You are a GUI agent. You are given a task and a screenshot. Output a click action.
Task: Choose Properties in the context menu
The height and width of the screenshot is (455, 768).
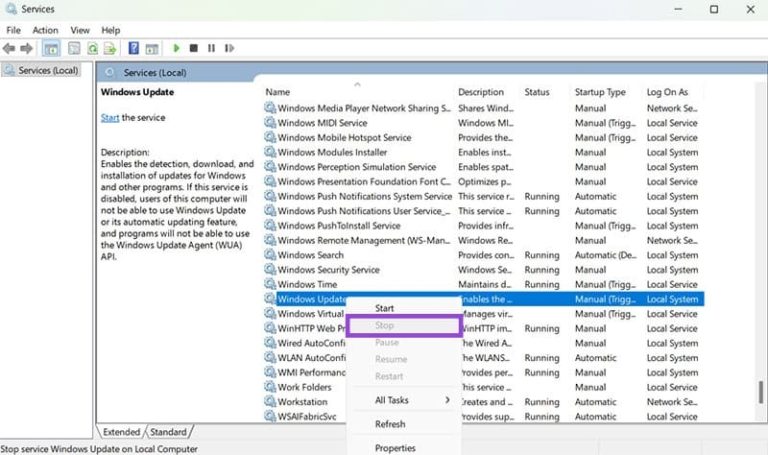[x=395, y=448]
